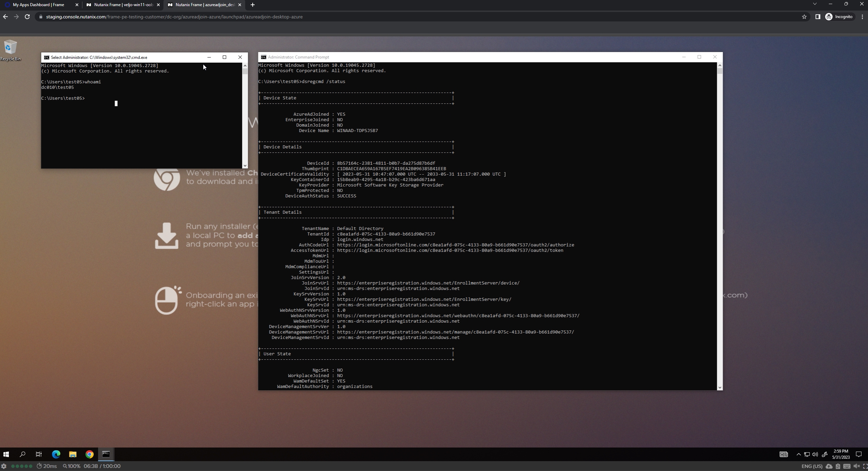Screen dimensions: 868x471
Task: Click the clipboard sync icon in Frame status bar
Action: 838,466
